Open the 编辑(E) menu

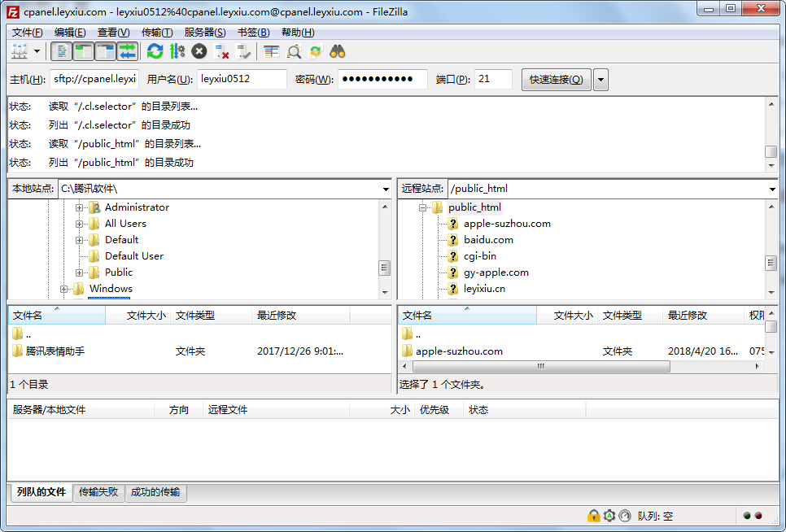[x=70, y=33]
